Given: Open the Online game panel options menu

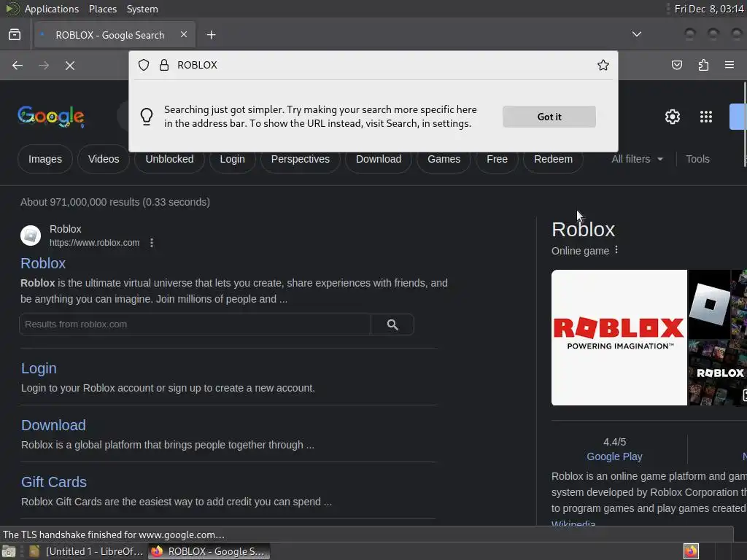Looking at the screenshot, I should 616,250.
